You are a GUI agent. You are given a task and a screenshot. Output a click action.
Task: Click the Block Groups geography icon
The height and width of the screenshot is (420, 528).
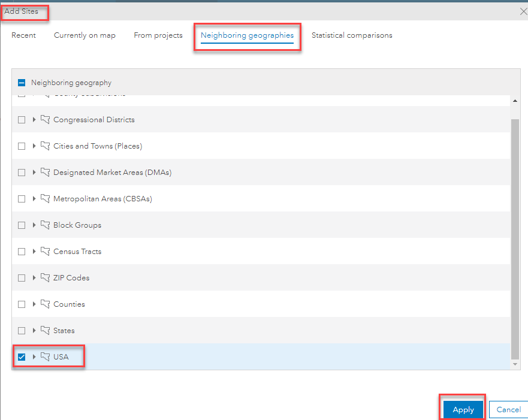point(45,225)
